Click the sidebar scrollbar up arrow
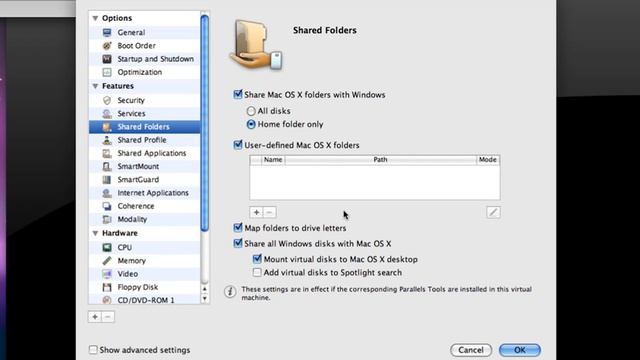This screenshot has height=360, width=640. point(205,289)
